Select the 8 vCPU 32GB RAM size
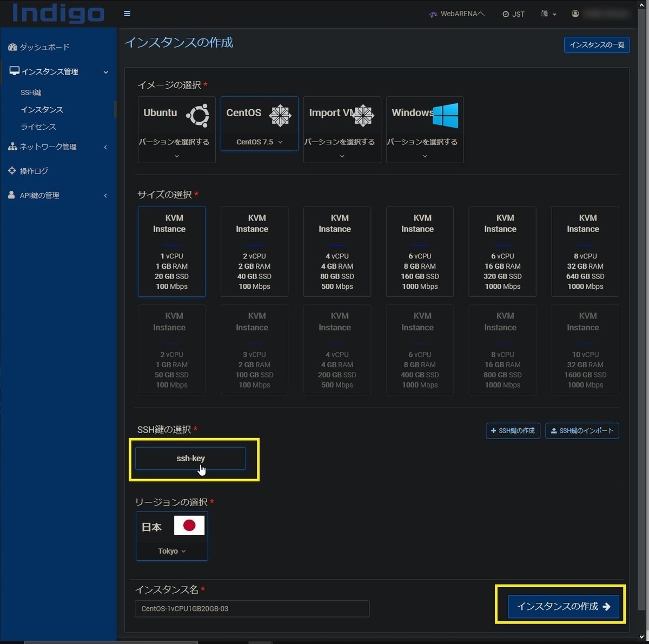The image size is (649, 644). tap(585, 251)
